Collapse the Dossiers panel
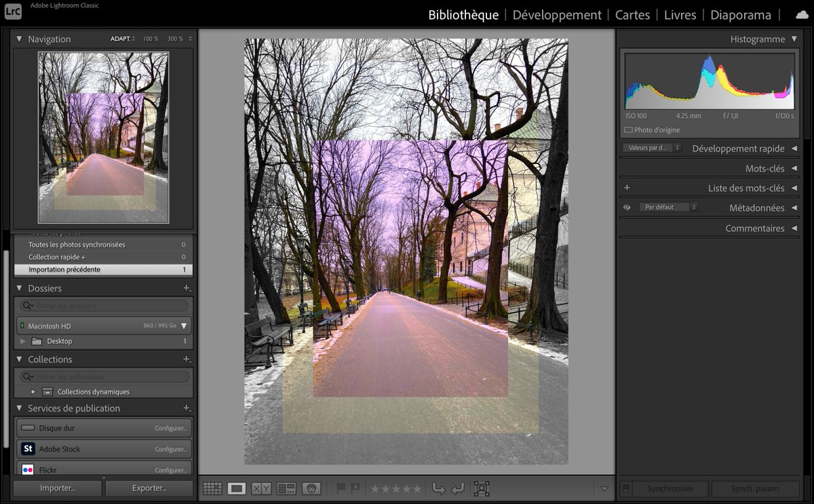Screen dimensions: 814x504 [19, 288]
